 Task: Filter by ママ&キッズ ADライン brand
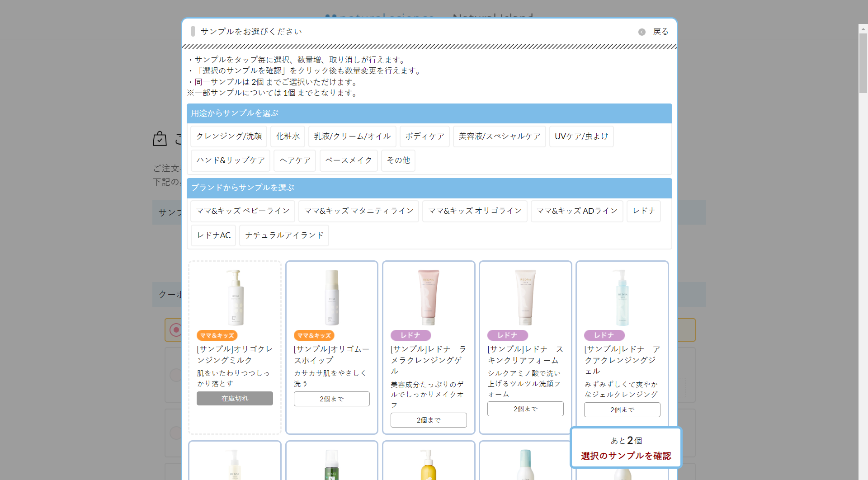tap(577, 211)
